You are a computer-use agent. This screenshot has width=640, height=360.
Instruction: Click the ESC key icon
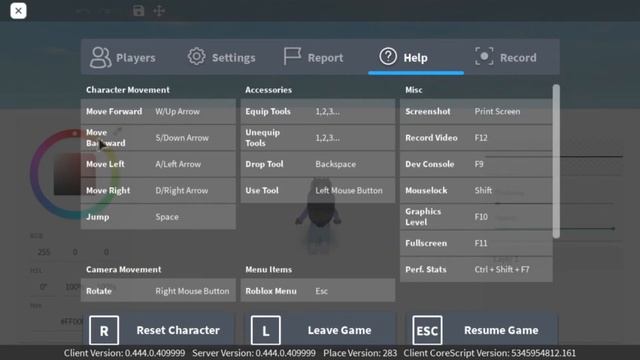427,330
